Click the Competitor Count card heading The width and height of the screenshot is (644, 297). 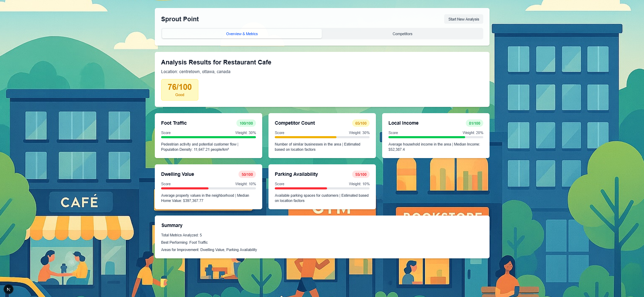click(295, 123)
